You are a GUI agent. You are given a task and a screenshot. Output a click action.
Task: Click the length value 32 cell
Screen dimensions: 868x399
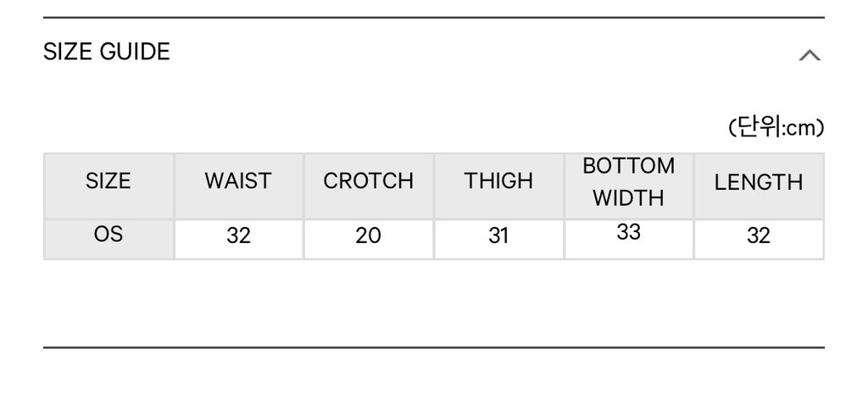759,239
